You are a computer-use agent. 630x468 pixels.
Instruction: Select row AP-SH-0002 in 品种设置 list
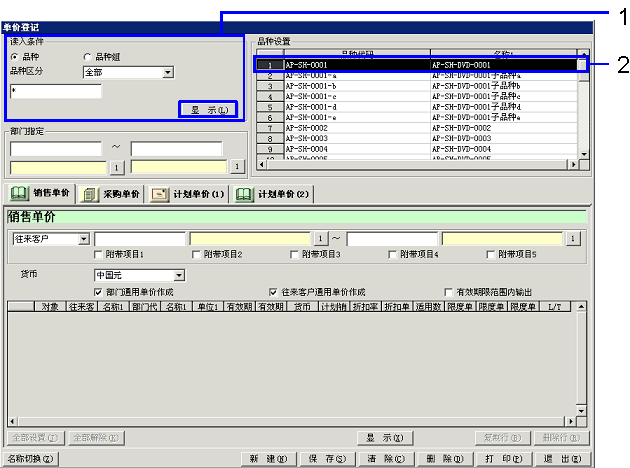(x=340, y=128)
